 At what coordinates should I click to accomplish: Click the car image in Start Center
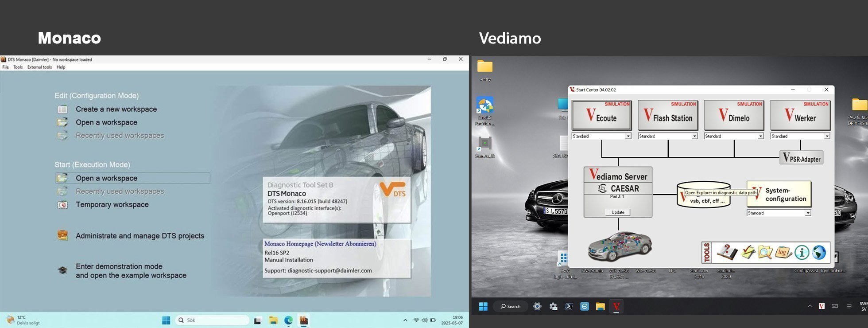[x=620, y=246]
